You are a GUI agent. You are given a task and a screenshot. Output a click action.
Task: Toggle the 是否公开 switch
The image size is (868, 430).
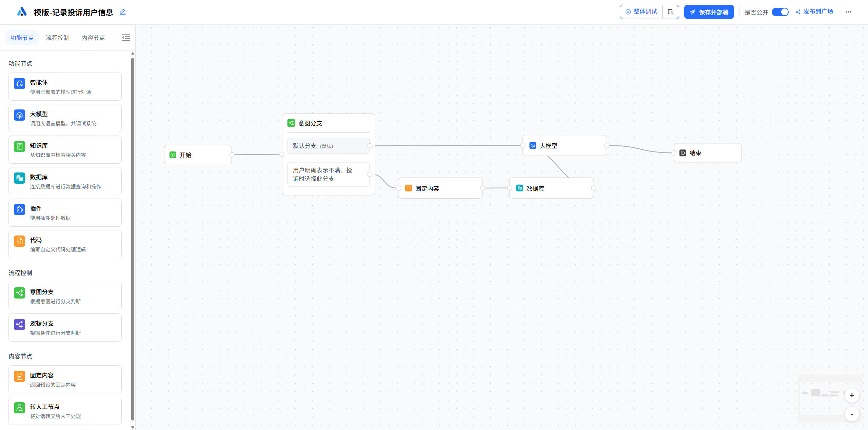[x=780, y=12]
